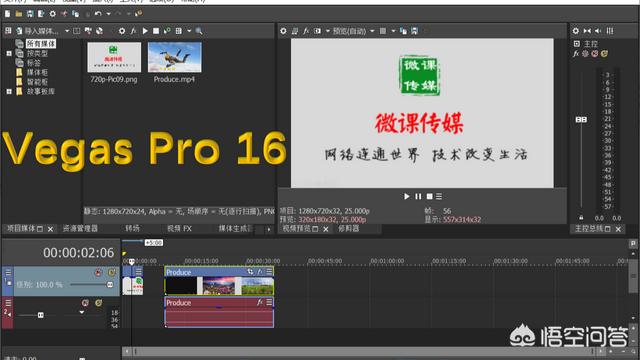The height and width of the screenshot is (360, 640).
Task: Toggle mute on audio track 2
Action: click(x=85, y=303)
